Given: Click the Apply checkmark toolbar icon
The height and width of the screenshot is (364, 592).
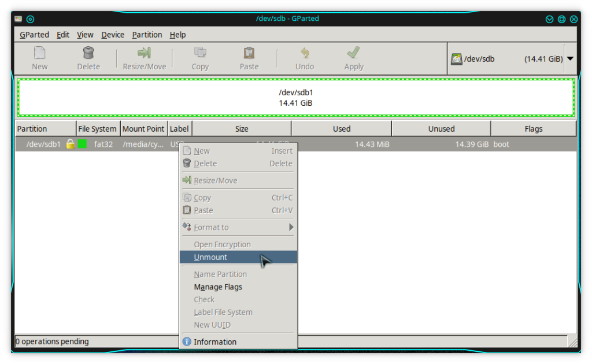Looking at the screenshot, I should click(x=354, y=54).
